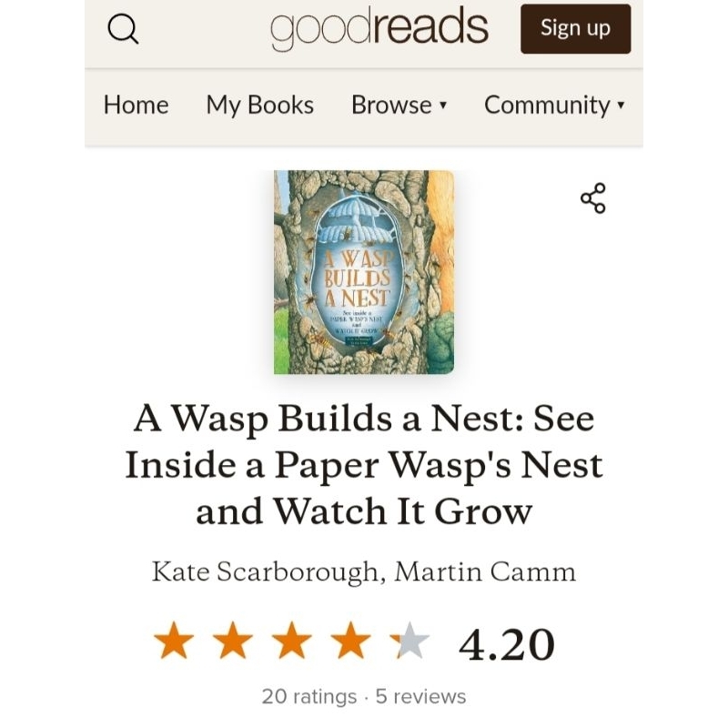
Task: Expand the Browse dropdown menu
Action: click(399, 105)
